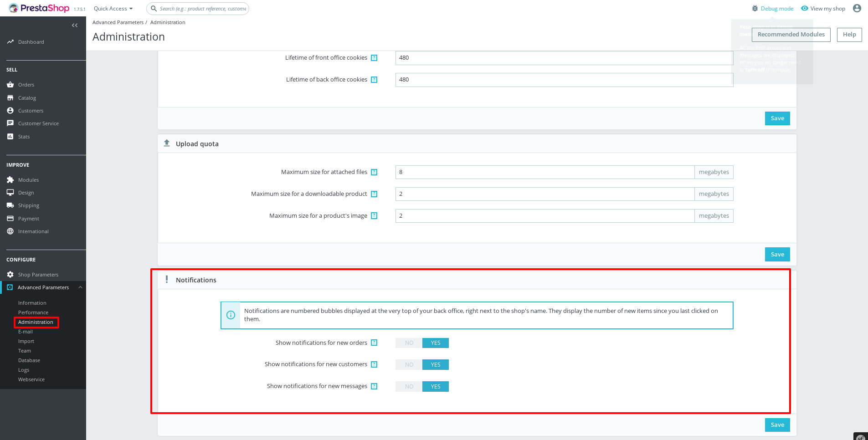Click the Design monitor icon
The image size is (868, 440).
click(x=10, y=193)
